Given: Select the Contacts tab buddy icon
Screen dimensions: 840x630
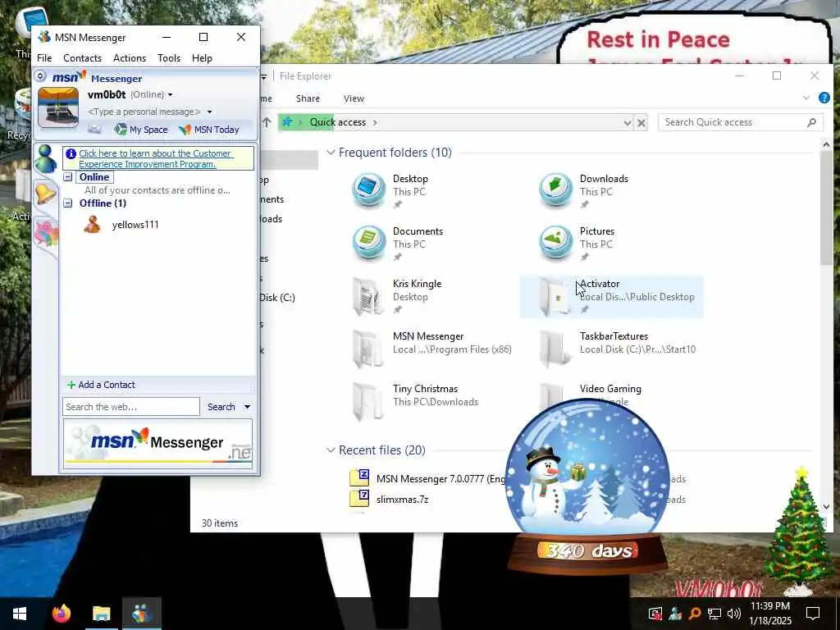Looking at the screenshot, I should [46, 158].
